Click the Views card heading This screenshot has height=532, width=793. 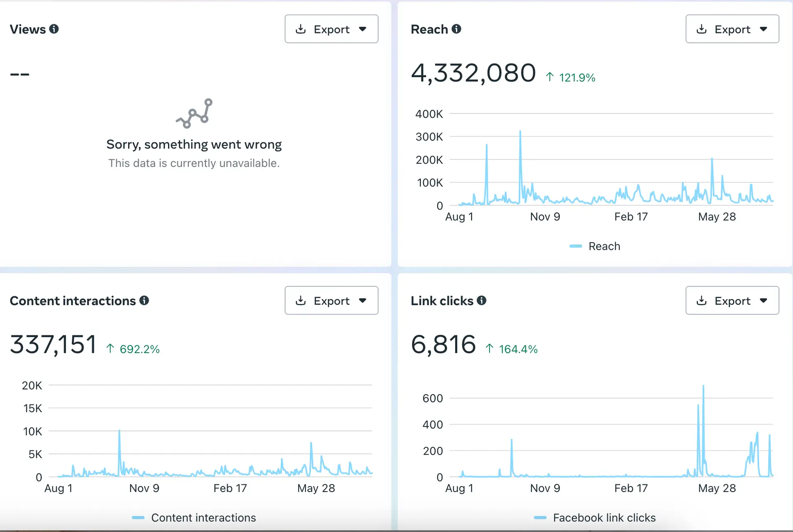[x=28, y=29]
